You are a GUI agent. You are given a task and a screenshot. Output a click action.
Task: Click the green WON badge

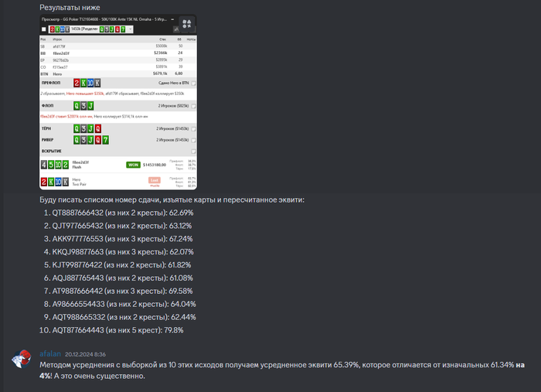click(133, 165)
